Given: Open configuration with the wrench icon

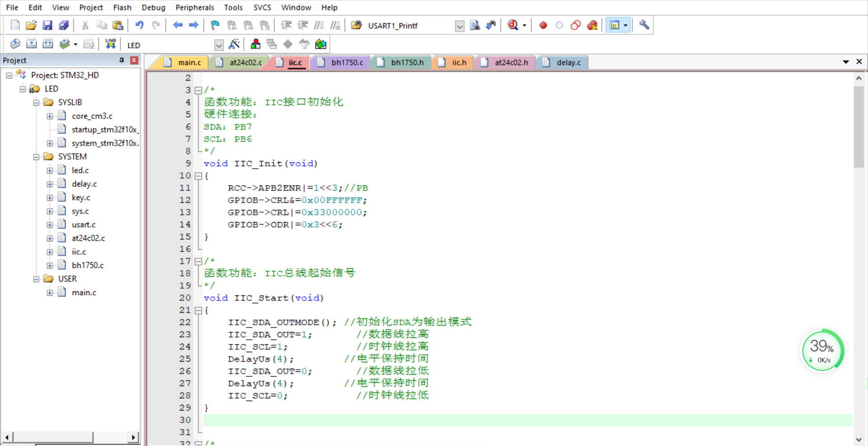Looking at the screenshot, I should pos(645,25).
